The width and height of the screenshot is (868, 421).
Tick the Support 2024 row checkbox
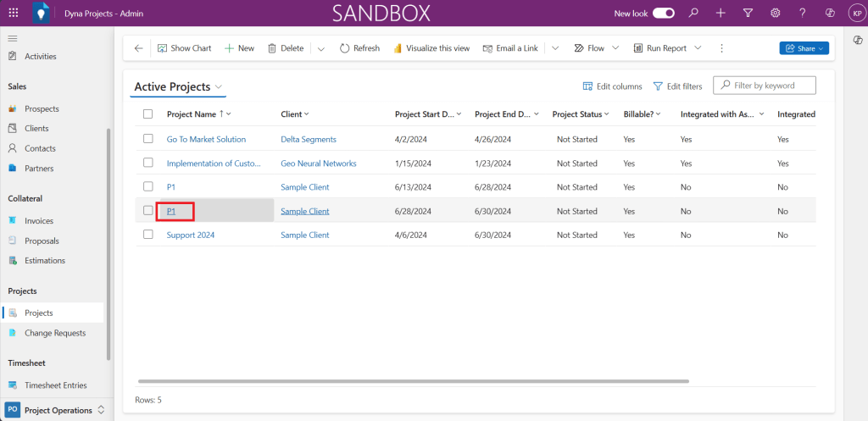148,235
